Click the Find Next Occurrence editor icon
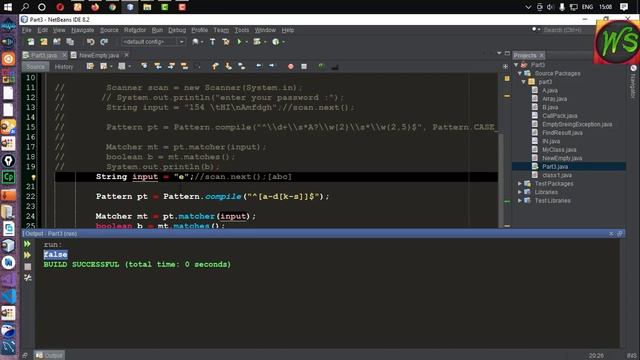This screenshot has height=360, width=640. pos(171,66)
